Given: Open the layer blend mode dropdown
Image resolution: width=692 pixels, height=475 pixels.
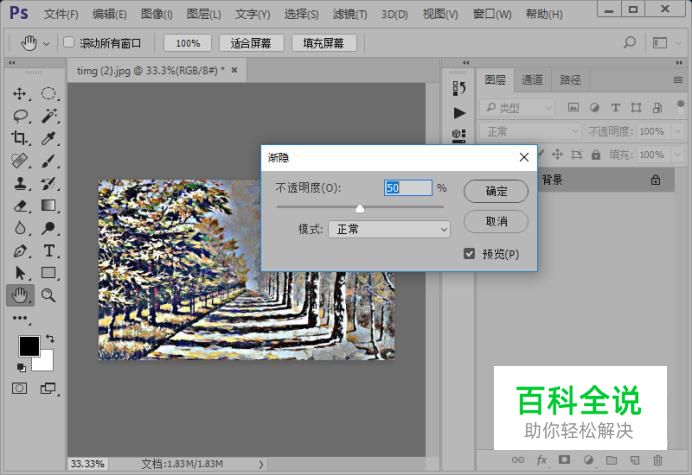Looking at the screenshot, I should pyautogui.click(x=530, y=132).
